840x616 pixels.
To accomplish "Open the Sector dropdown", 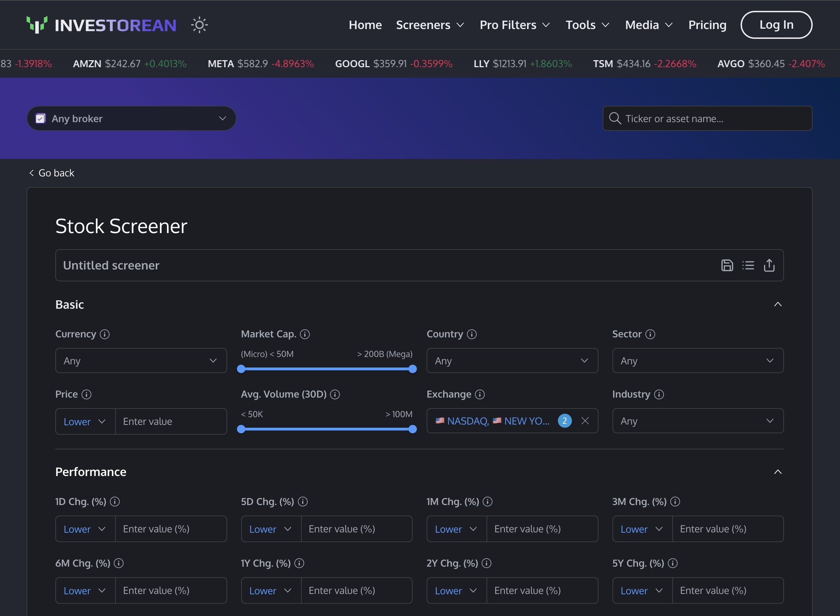I will 698,360.
